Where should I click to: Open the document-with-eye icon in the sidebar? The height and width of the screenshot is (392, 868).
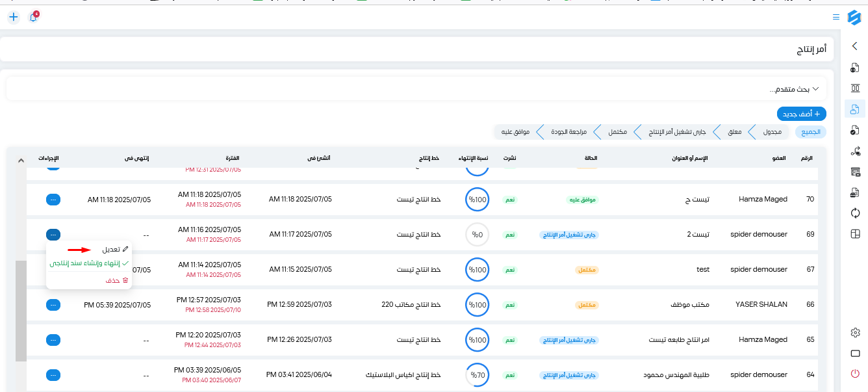(x=855, y=68)
